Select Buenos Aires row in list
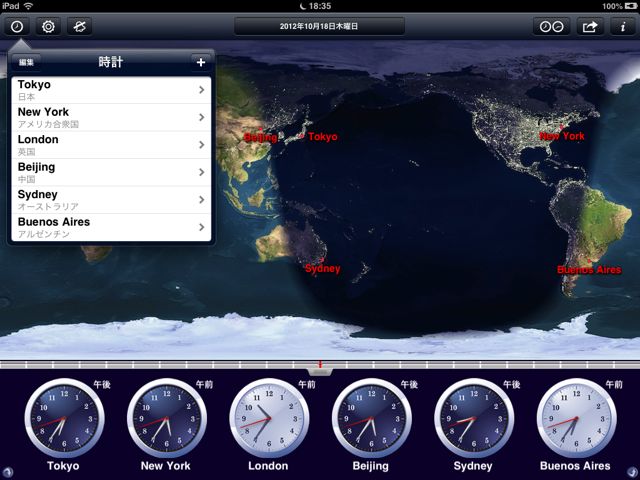This screenshot has height=480, width=640. click(111, 227)
